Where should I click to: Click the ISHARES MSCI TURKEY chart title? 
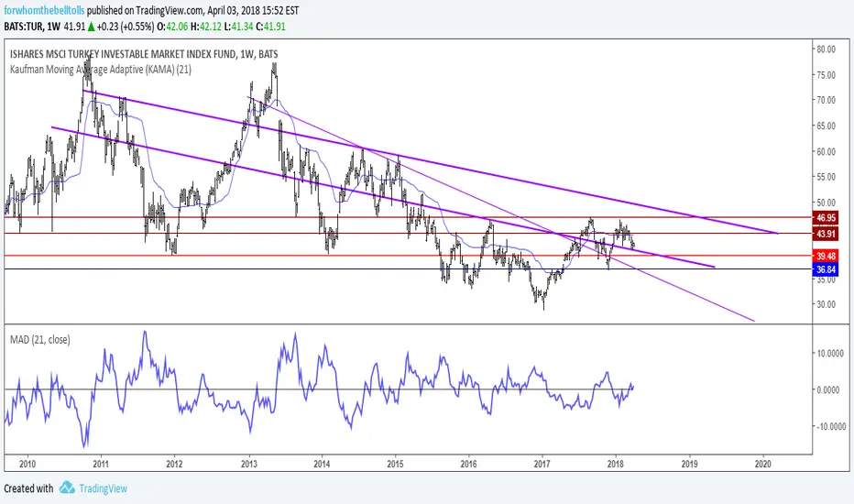(x=144, y=54)
